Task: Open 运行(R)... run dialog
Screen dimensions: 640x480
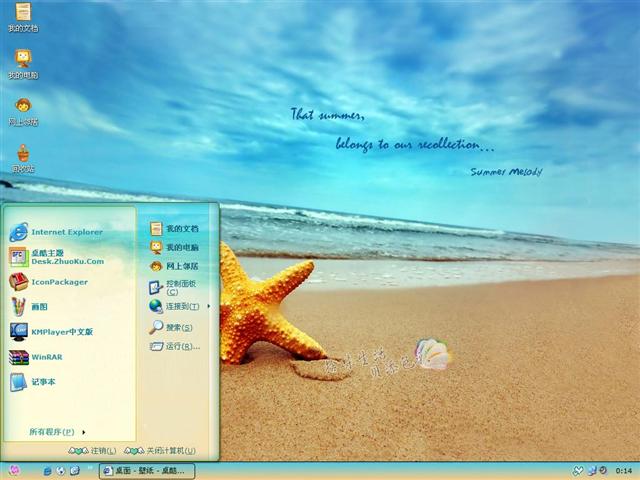Action: pos(175,347)
